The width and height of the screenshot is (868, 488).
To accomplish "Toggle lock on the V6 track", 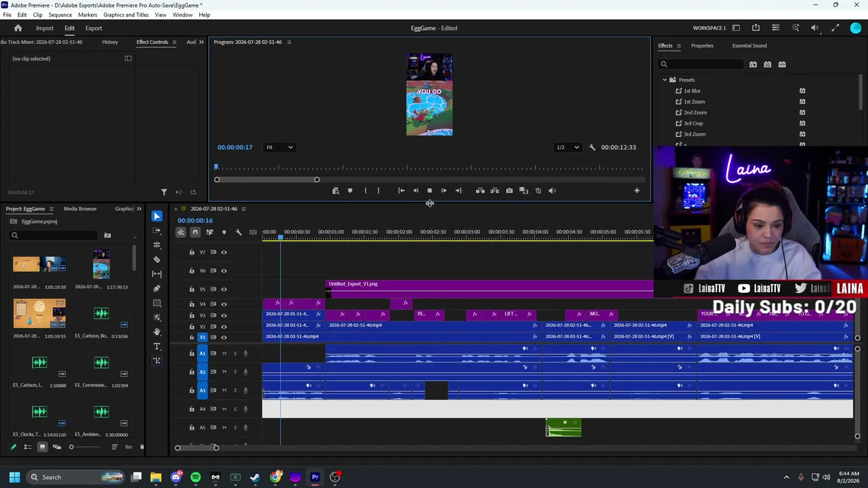I will (x=192, y=271).
